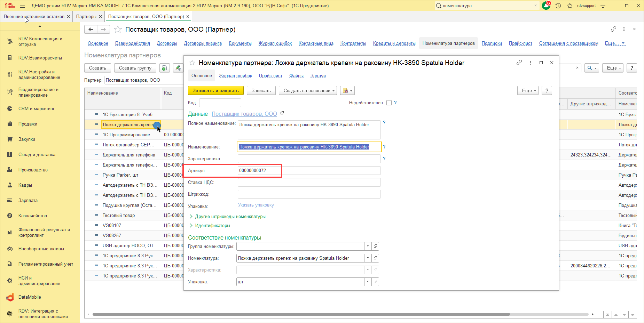The width and height of the screenshot is (644, 323).
Task: Open the main hamburger menu
Action: coord(22,6)
